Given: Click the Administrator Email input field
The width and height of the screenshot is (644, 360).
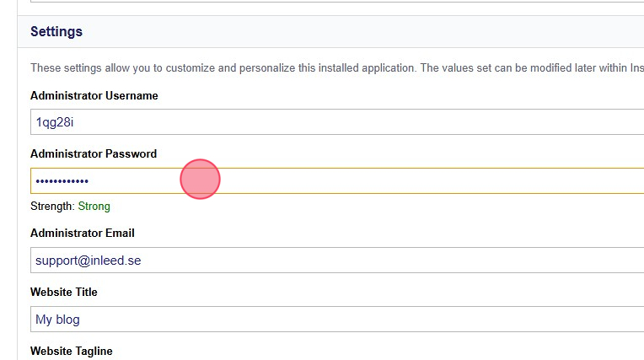Looking at the screenshot, I should 337,261.
